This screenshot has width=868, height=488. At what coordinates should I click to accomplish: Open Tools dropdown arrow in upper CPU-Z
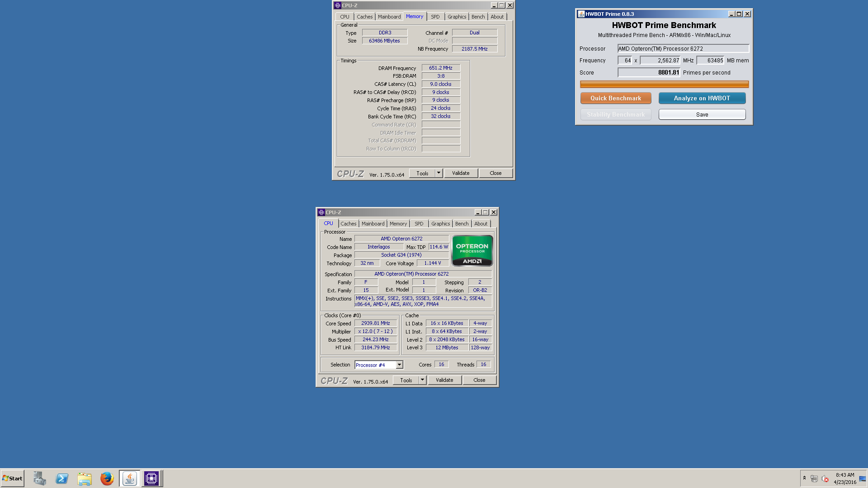pyautogui.click(x=439, y=173)
